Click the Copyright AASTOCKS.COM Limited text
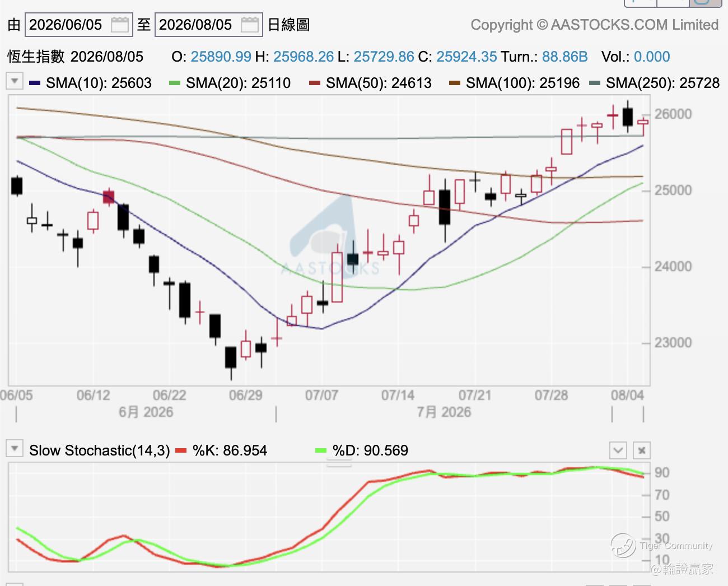Screen dimensions: 728x586 (x=594, y=25)
